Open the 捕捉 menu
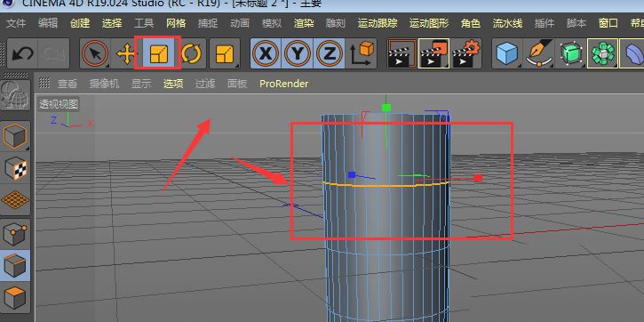Viewport: 644px width, 322px height. coord(208,23)
